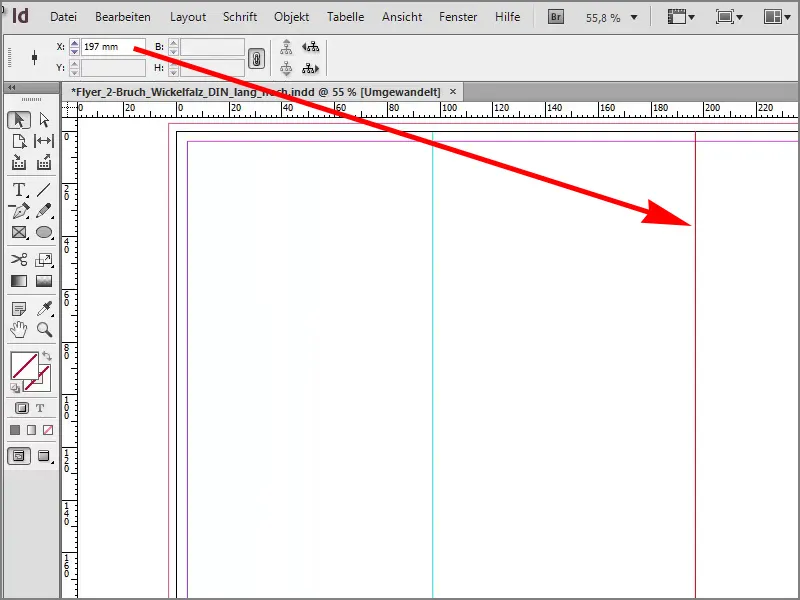Open the Bearbeiten menu

(123, 17)
